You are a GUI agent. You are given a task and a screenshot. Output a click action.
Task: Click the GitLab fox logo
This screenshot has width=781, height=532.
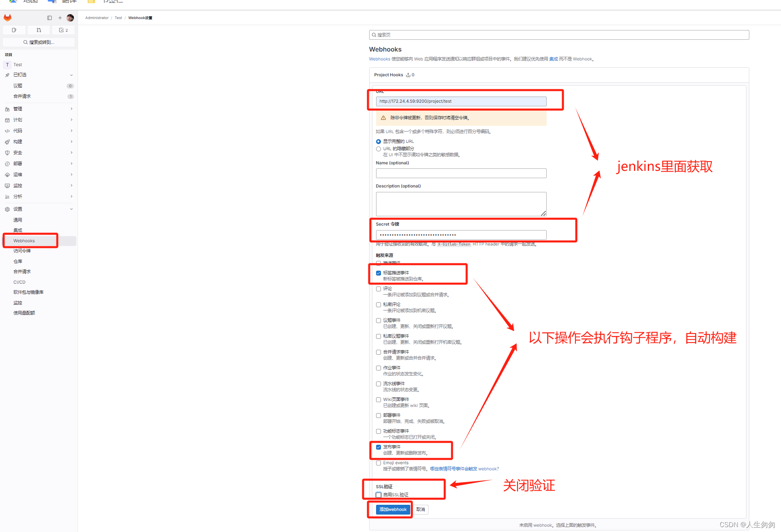point(7,18)
